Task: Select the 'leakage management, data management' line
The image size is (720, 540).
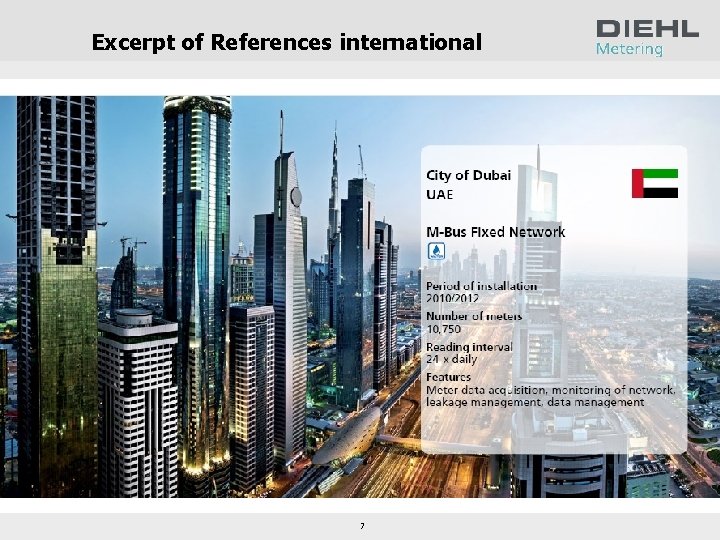Action: pyautogui.click(x=535, y=402)
